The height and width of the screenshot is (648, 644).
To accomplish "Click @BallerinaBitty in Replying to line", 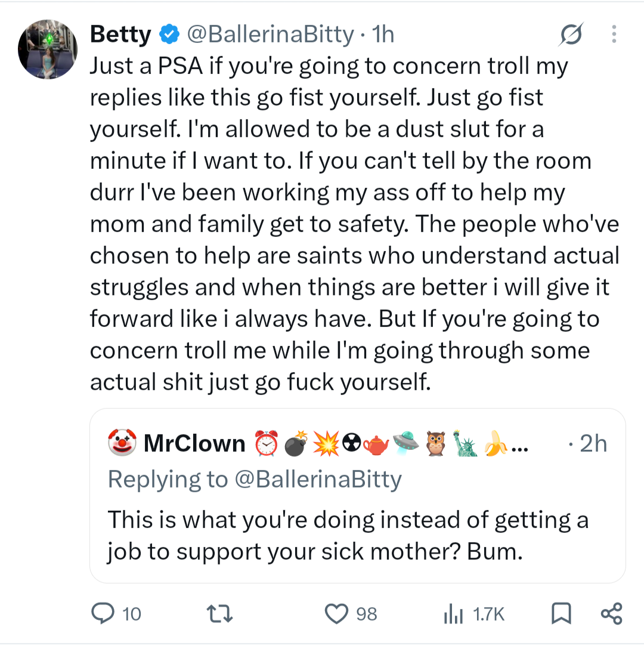I will (318, 479).
